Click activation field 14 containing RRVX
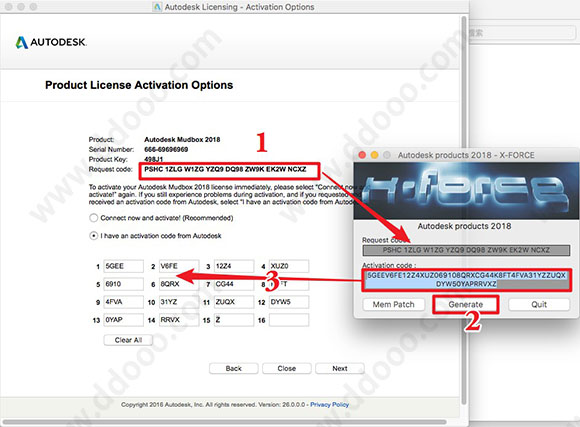580x427 pixels. pyautogui.click(x=179, y=320)
